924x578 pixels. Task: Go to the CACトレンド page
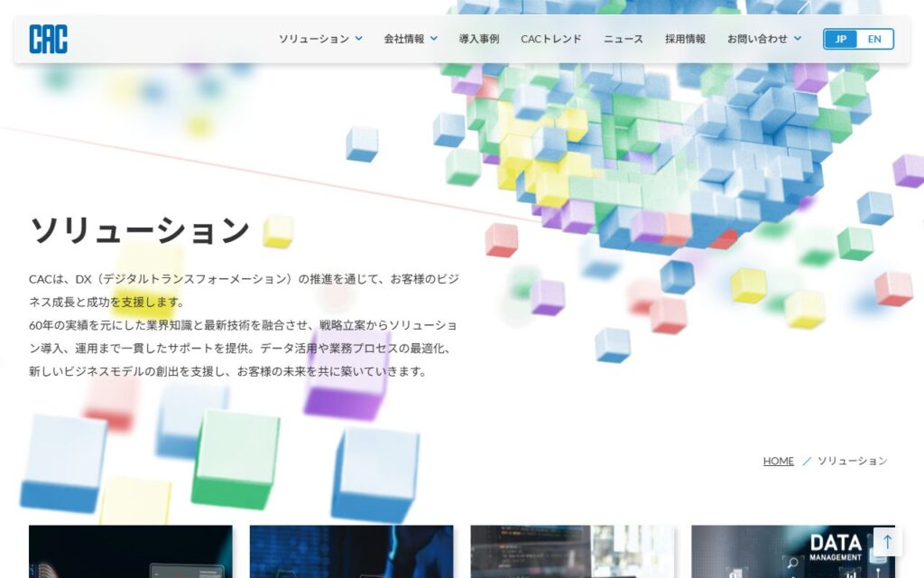[x=550, y=39]
